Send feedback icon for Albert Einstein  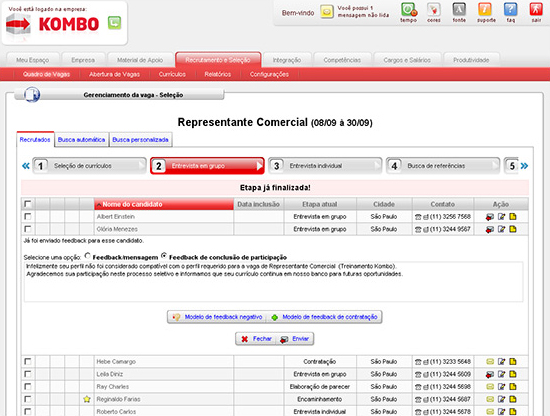coord(490,217)
